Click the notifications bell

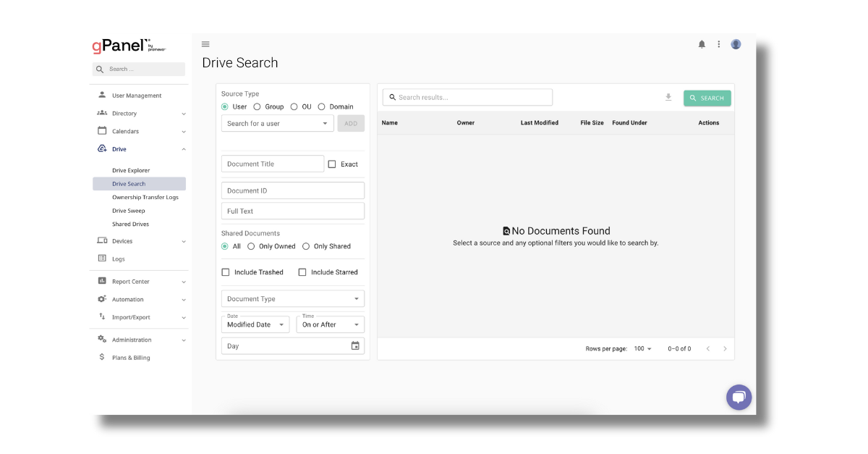click(x=701, y=44)
